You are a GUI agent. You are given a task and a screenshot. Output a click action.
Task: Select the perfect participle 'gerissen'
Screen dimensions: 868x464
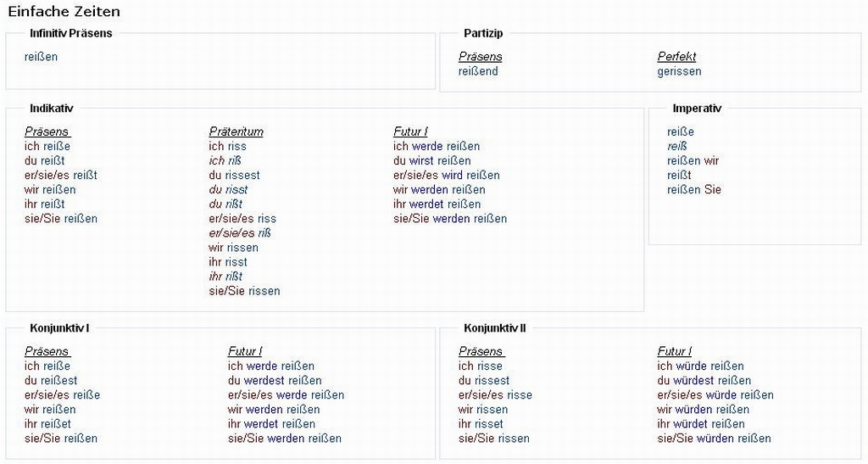(679, 71)
